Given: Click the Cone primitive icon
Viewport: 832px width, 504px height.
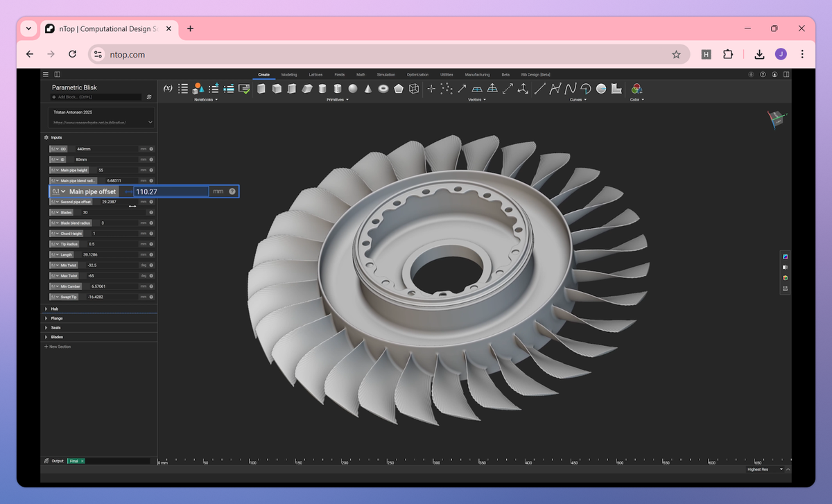Looking at the screenshot, I should [367, 89].
